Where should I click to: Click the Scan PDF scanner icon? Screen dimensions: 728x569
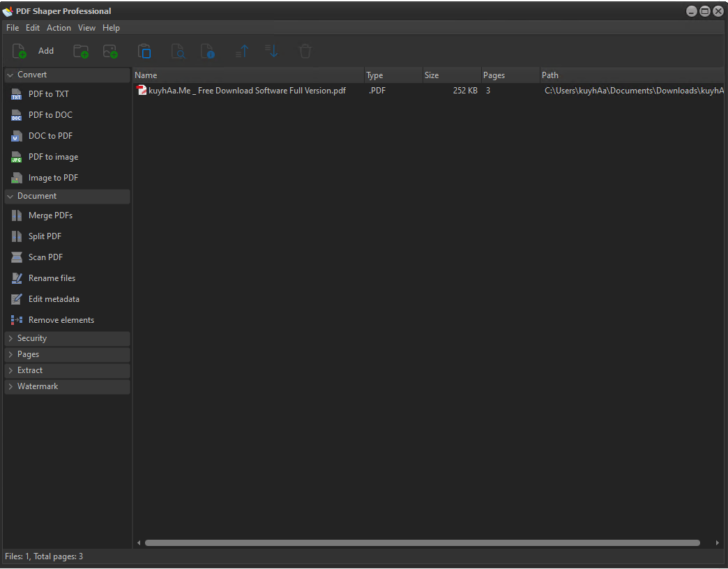[16, 257]
